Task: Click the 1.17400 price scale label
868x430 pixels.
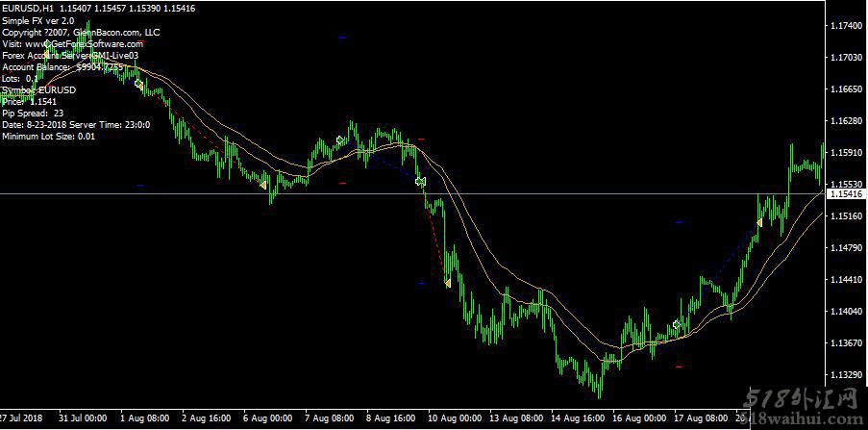Action: [x=847, y=26]
